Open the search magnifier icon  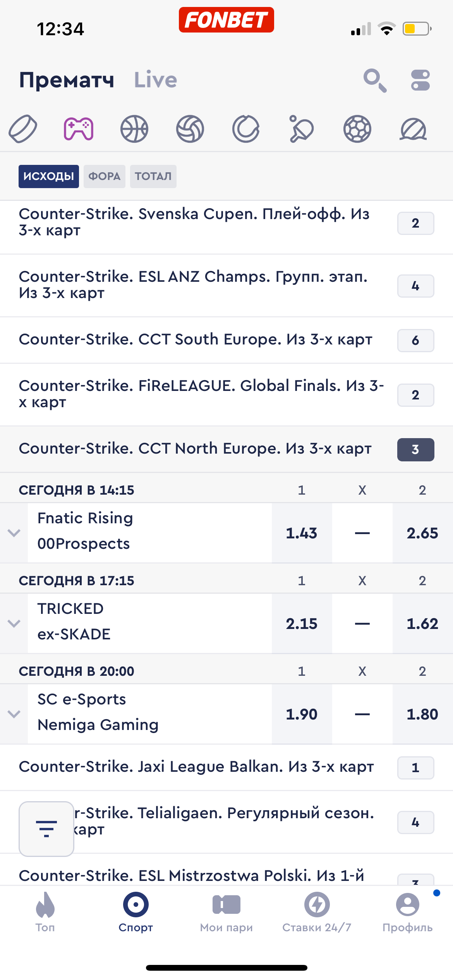tap(375, 81)
